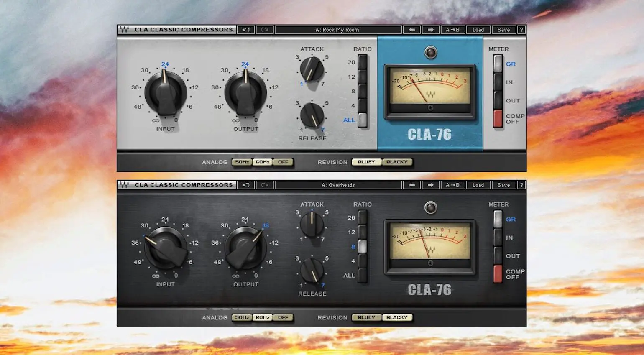Open the Load menu on the bottom plugin
The height and width of the screenshot is (355, 644).
pos(478,185)
